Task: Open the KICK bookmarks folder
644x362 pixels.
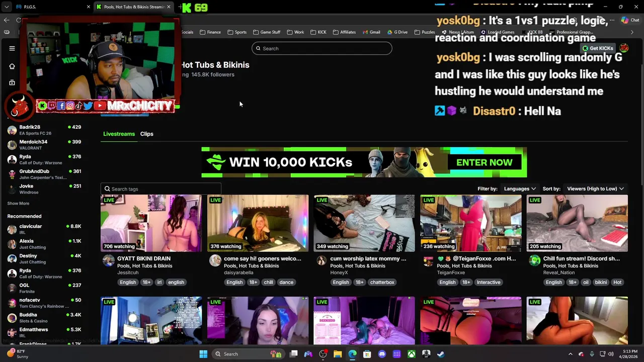Action: 318,32
